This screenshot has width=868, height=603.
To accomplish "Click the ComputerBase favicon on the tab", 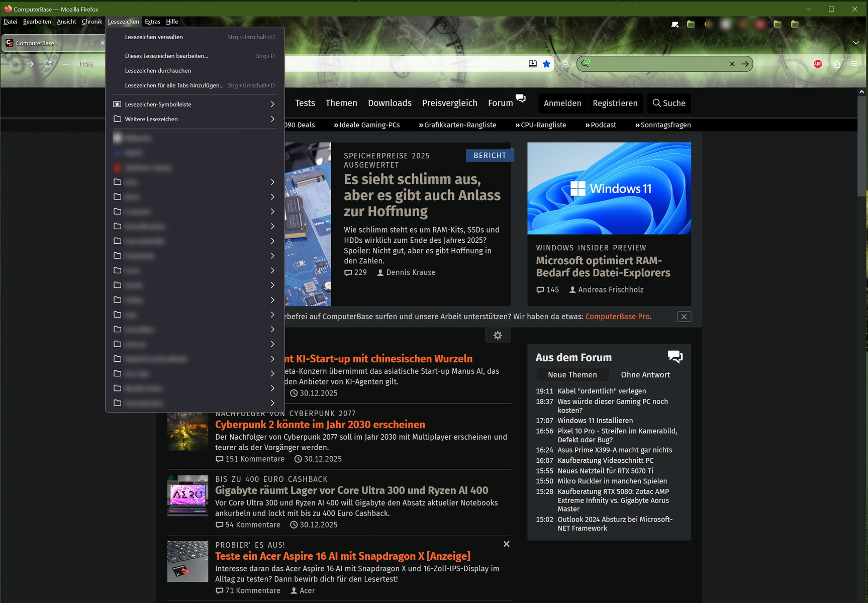I will click(10, 43).
